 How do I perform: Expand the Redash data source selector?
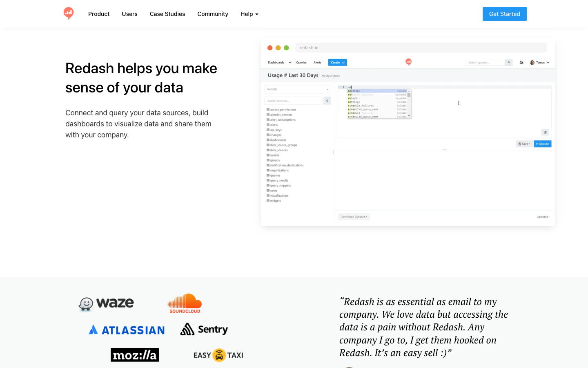[297, 89]
